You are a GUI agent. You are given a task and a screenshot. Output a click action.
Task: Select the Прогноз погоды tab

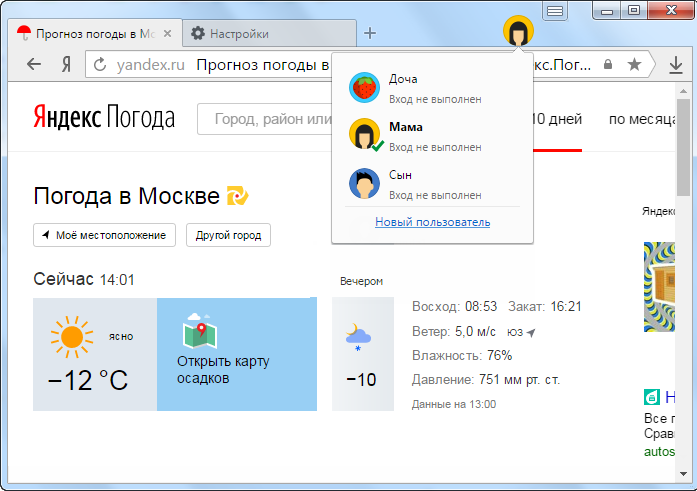pos(95,33)
